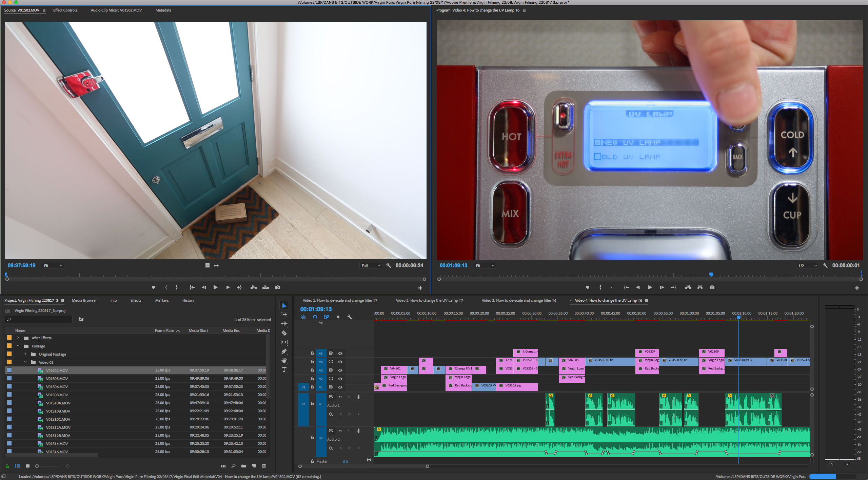
Task: Click the trash Clear icon in Project panel
Action: point(264,466)
